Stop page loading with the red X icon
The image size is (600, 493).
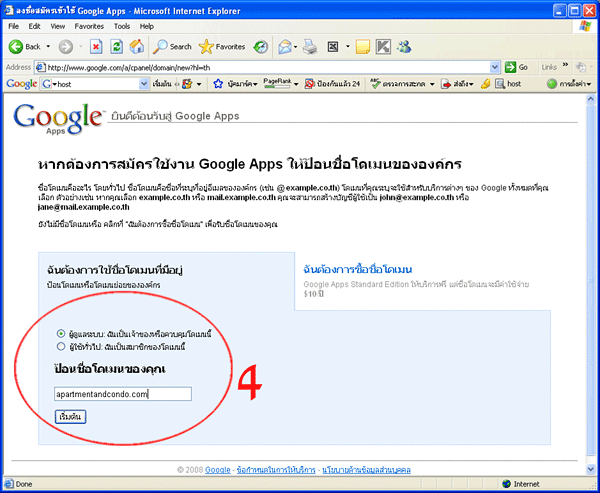click(x=96, y=47)
